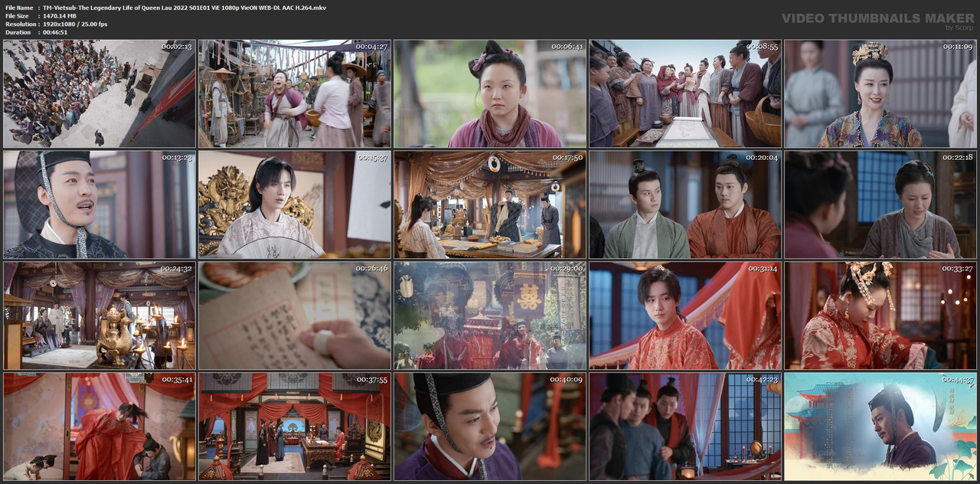The height and width of the screenshot is (484, 980).
Task: Select the crowd thumbnail at 00:08:55
Action: coord(685,93)
